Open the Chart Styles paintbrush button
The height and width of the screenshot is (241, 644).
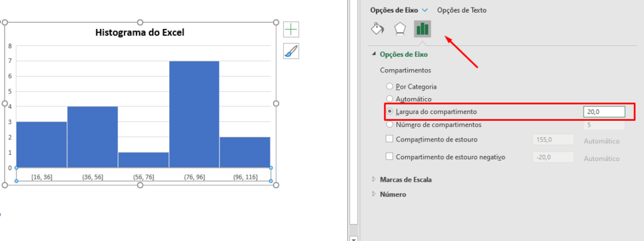click(x=291, y=51)
